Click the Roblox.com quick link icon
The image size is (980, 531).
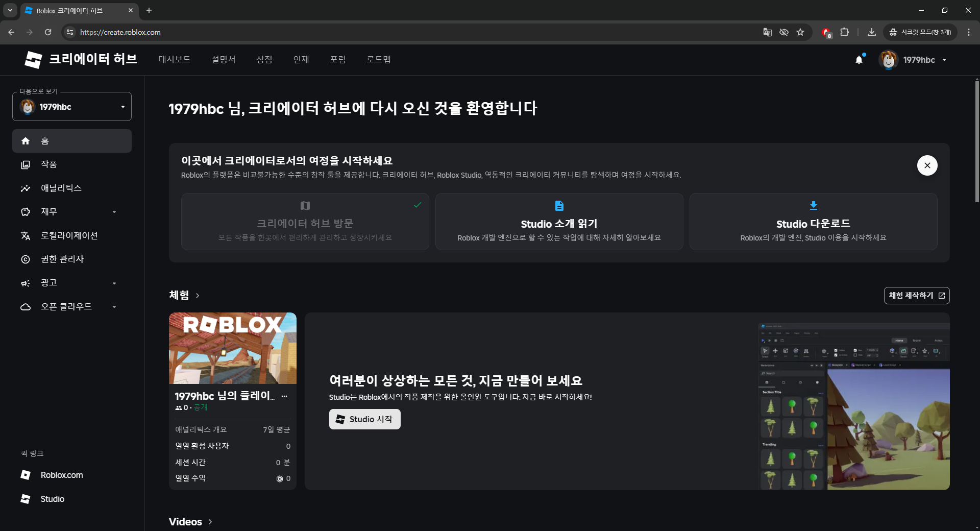coord(26,475)
